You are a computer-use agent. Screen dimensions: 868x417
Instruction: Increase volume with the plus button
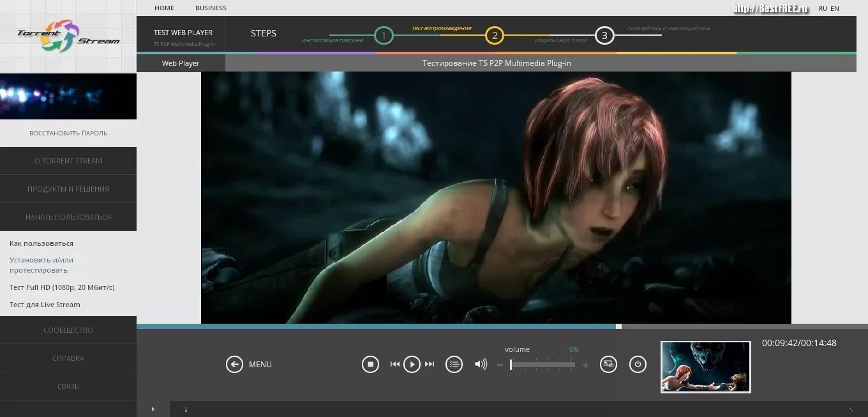(585, 365)
